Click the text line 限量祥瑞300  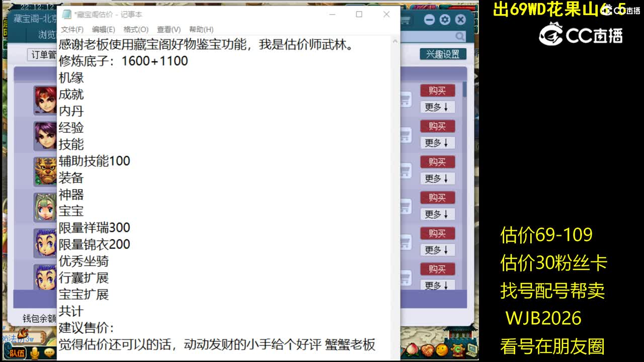95,228
